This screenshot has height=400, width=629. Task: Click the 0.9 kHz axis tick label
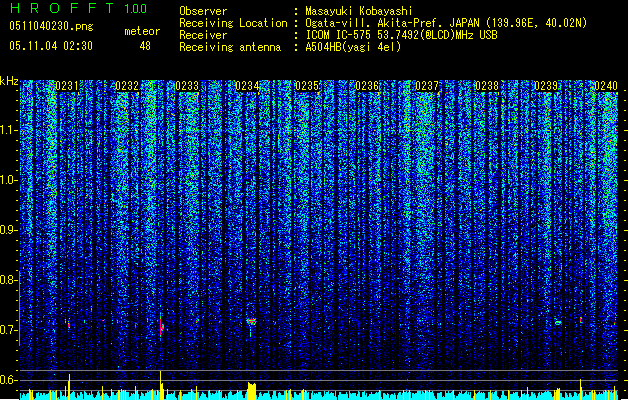[8, 230]
